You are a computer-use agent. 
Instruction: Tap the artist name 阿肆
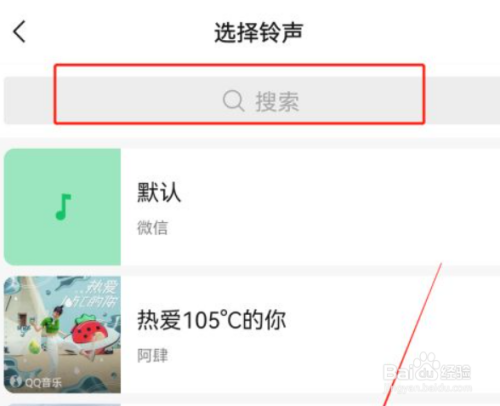coord(152,355)
